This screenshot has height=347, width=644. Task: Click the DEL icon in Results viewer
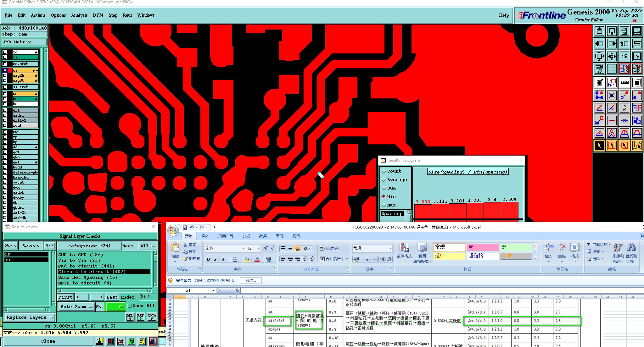tap(130, 317)
